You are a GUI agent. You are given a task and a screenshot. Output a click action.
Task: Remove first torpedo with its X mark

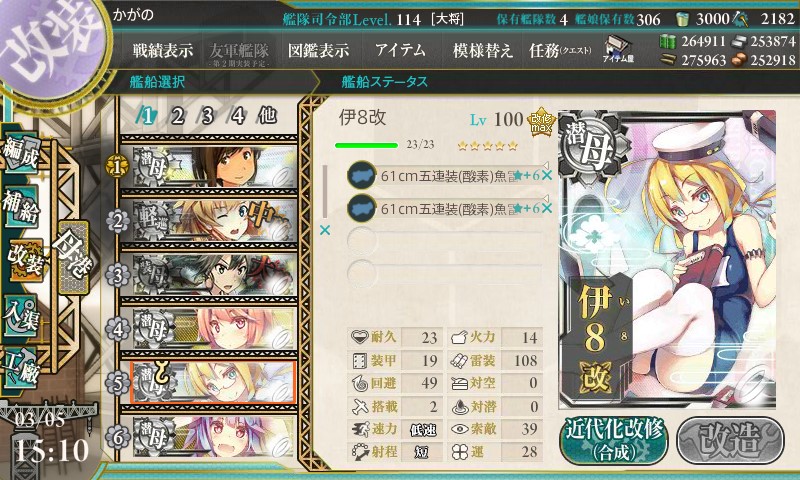(x=546, y=175)
